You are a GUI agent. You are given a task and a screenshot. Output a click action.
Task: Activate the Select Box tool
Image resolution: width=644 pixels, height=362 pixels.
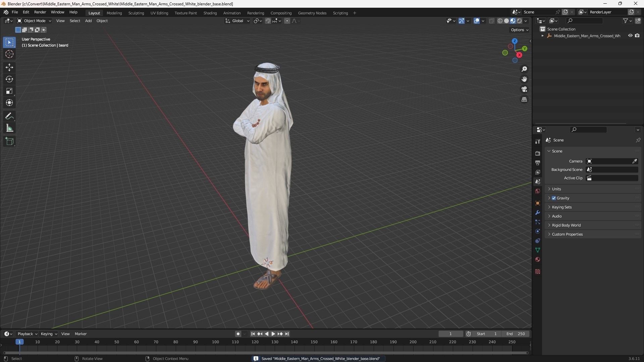coord(9,42)
